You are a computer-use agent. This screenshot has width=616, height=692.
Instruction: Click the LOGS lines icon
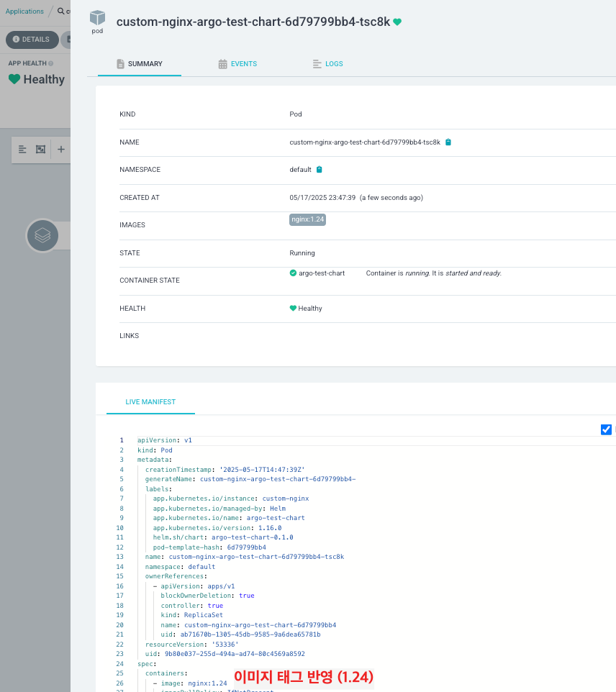317,64
